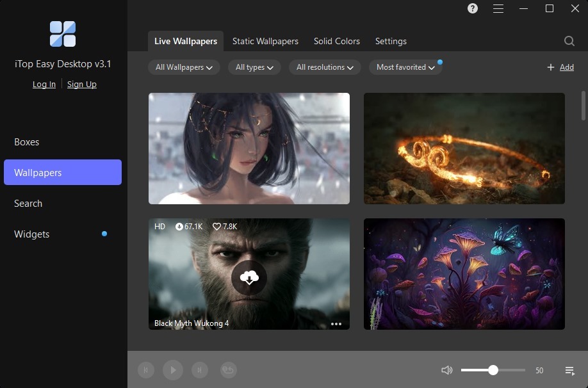Open the help question mark icon

click(x=472, y=9)
